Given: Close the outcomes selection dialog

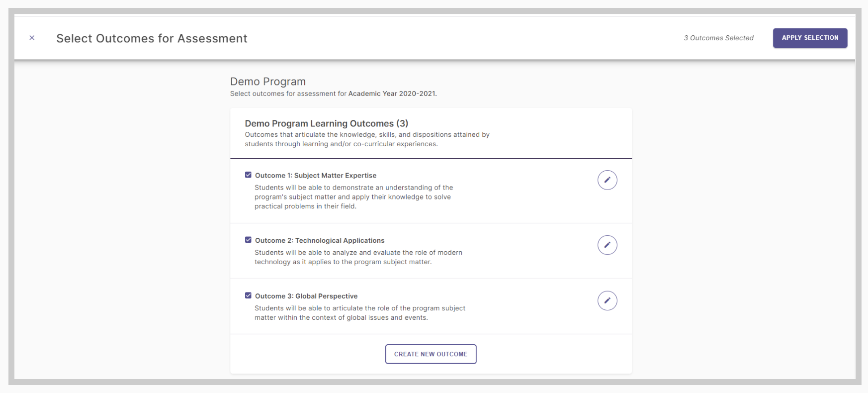Looking at the screenshot, I should (x=31, y=37).
